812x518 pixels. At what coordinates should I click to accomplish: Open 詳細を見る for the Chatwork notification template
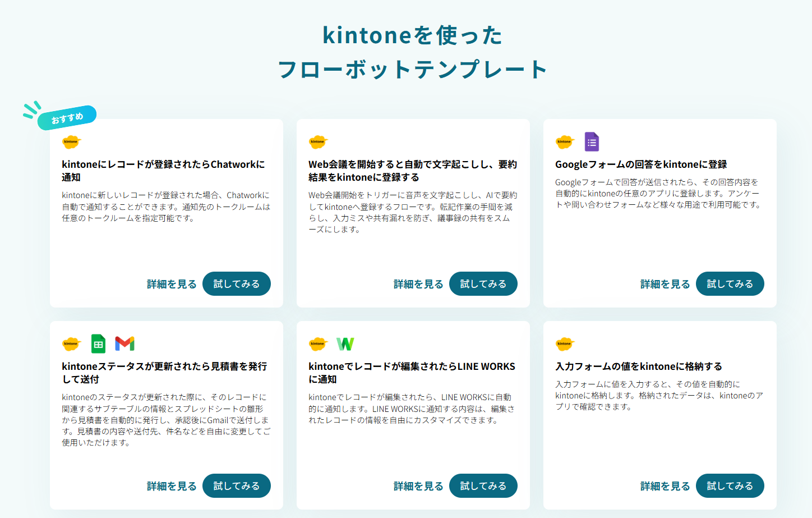170,283
